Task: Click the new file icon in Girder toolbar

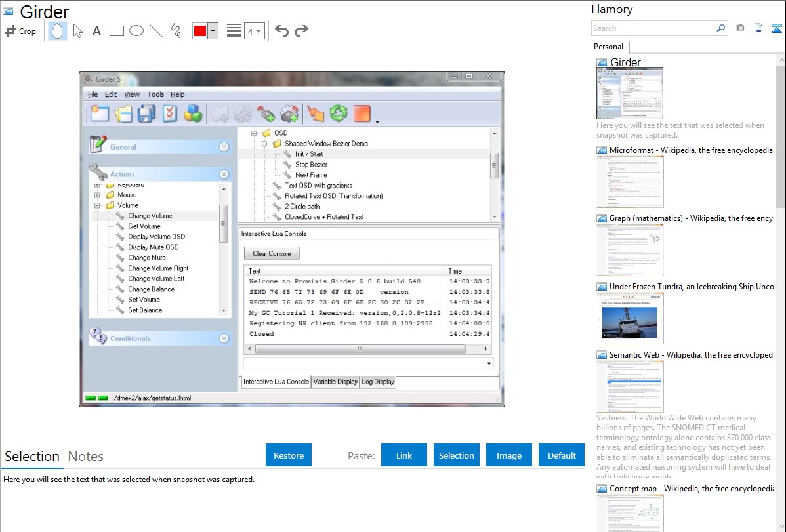Action: (x=100, y=114)
